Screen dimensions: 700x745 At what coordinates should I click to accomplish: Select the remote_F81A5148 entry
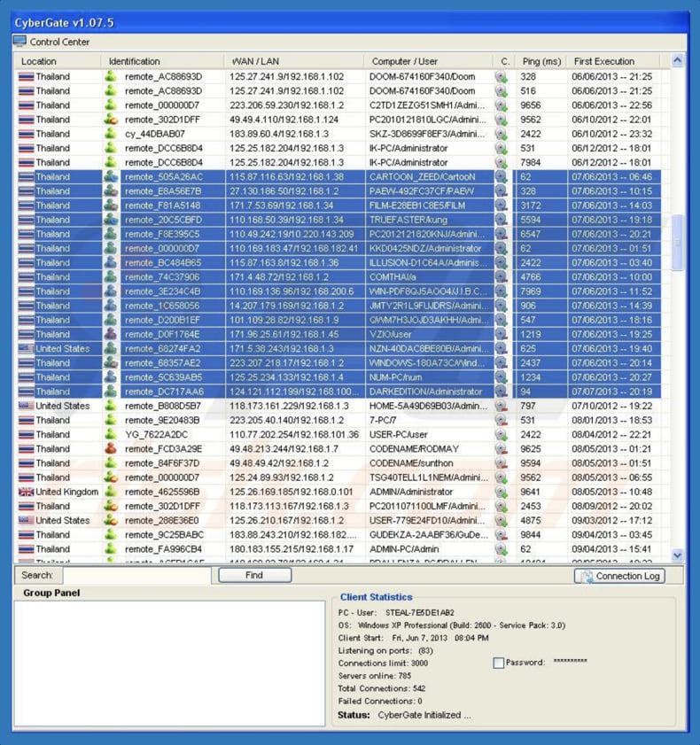tap(162, 206)
